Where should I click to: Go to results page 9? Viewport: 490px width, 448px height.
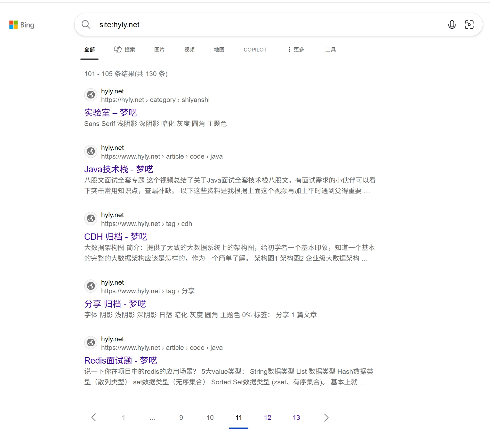(x=181, y=418)
